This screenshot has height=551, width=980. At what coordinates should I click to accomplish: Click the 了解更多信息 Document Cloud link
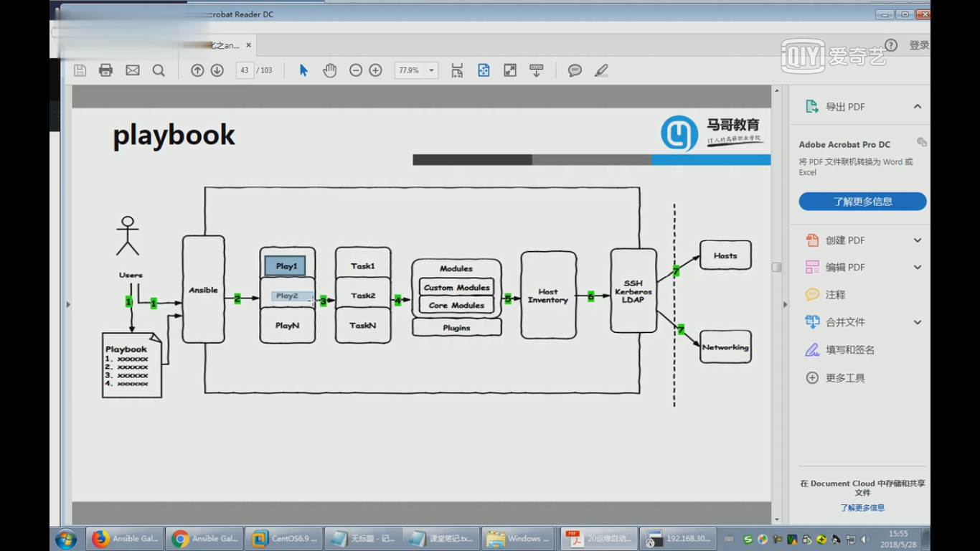862,508
